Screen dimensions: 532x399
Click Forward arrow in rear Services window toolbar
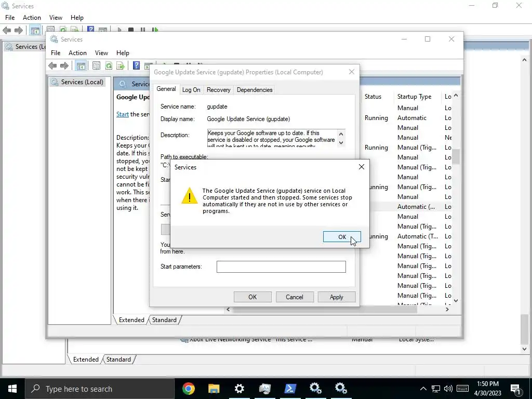click(x=19, y=31)
